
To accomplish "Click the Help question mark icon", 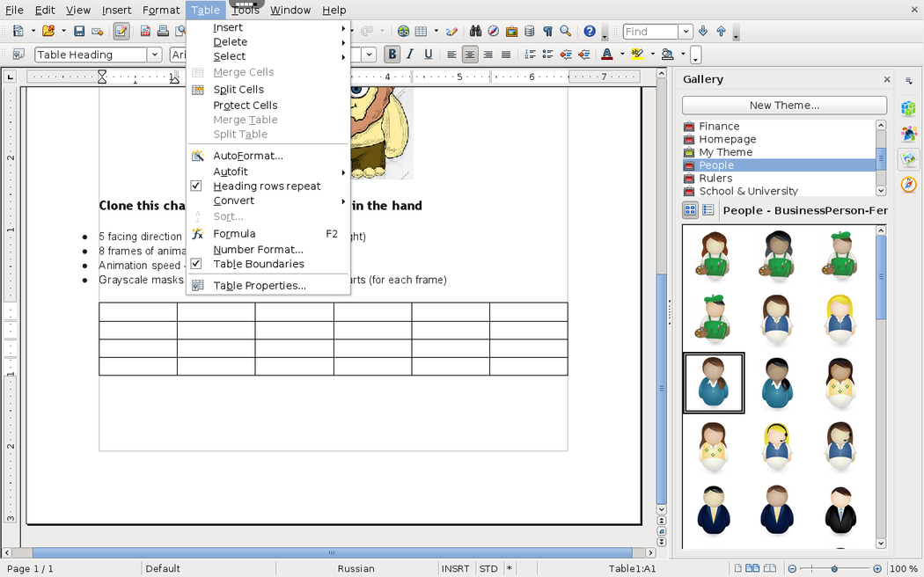I will pos(589,32).
